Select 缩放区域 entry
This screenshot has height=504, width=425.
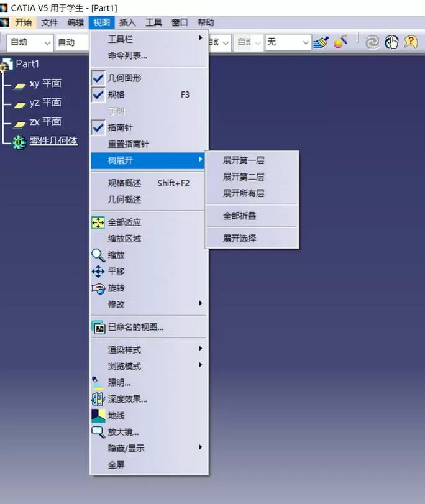(x=149, y=239)
